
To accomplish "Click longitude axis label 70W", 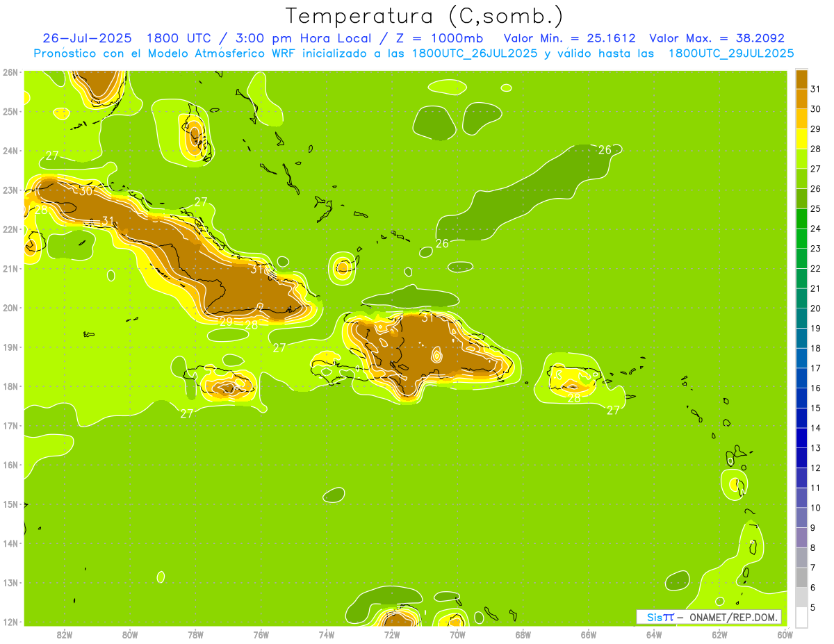I will coord(457,634).
